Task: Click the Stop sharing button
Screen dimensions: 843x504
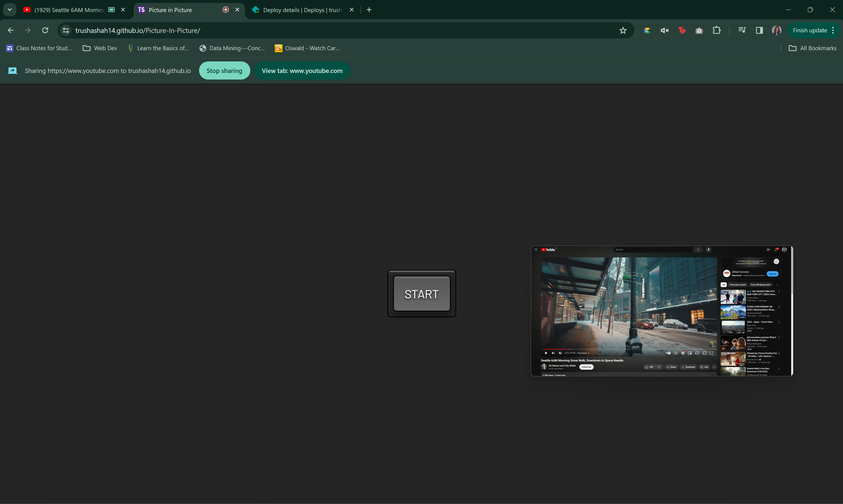Action: tap(224, 70)
